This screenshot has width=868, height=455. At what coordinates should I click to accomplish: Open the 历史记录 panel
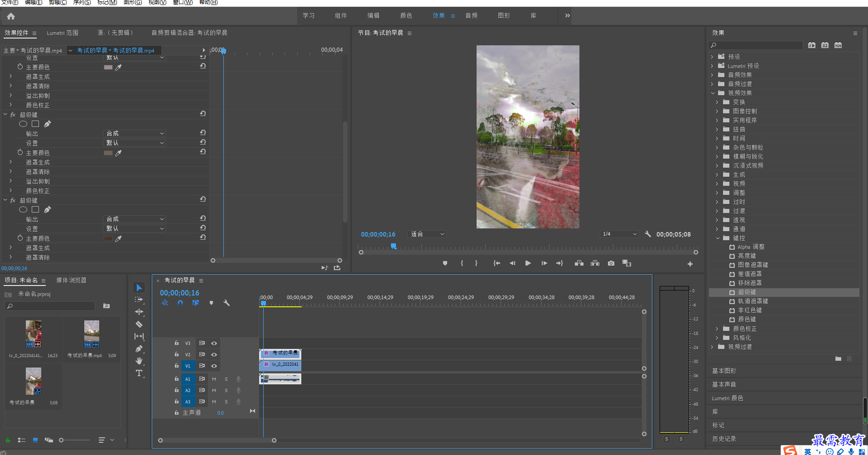click(x=724, y=439)
